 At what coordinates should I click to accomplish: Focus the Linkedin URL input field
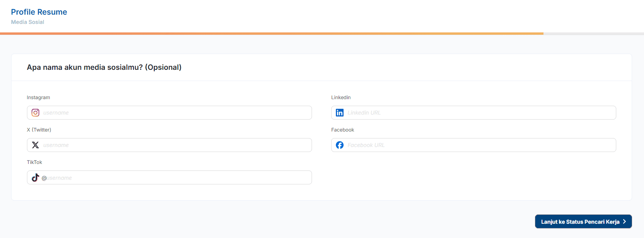480,113
